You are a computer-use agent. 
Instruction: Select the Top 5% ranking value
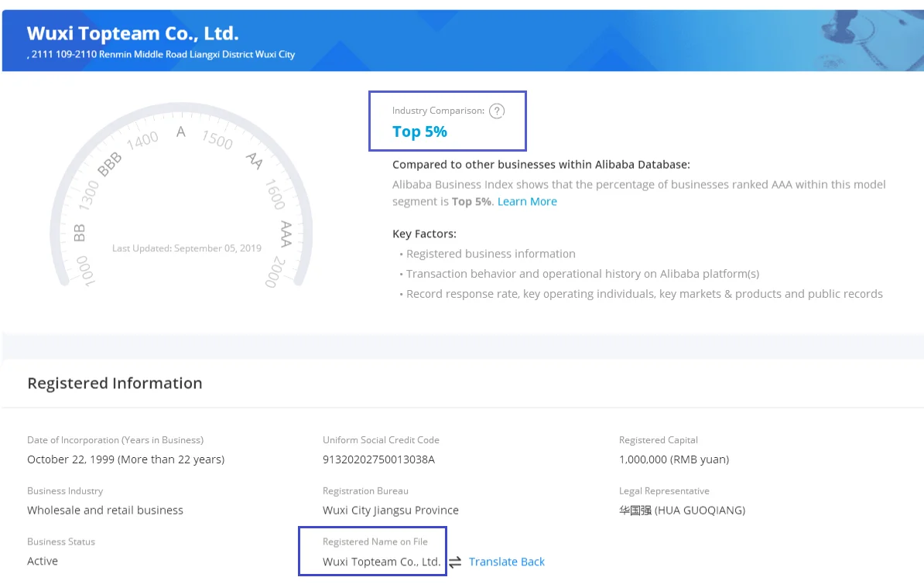coord(419,131)
